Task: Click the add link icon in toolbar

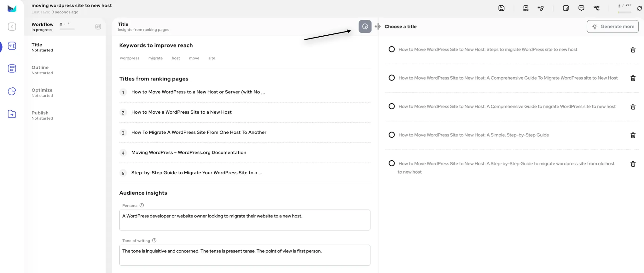Action: coord(541,8)
